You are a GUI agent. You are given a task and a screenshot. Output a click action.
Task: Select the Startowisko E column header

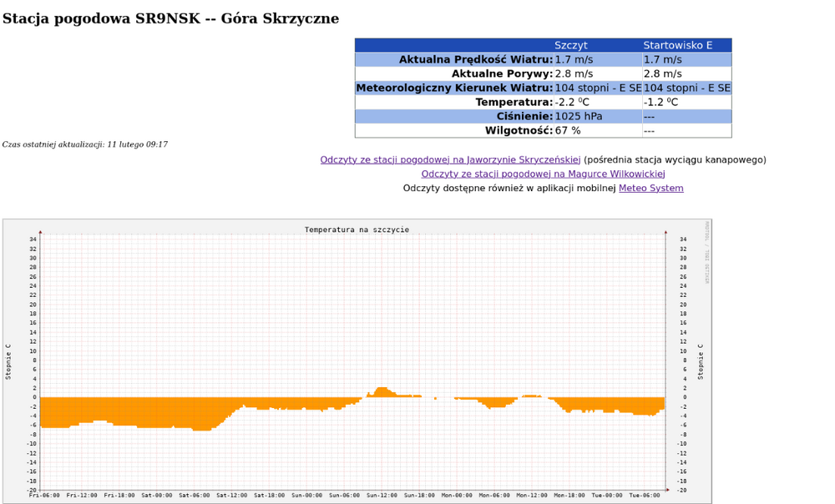[x=677, y=46]
